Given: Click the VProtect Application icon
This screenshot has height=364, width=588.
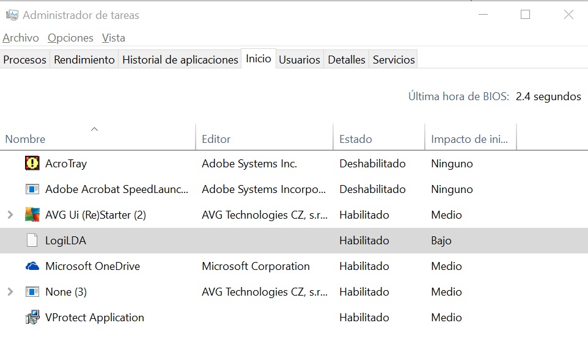Looking at the screenshot, I should click(32, 318).
